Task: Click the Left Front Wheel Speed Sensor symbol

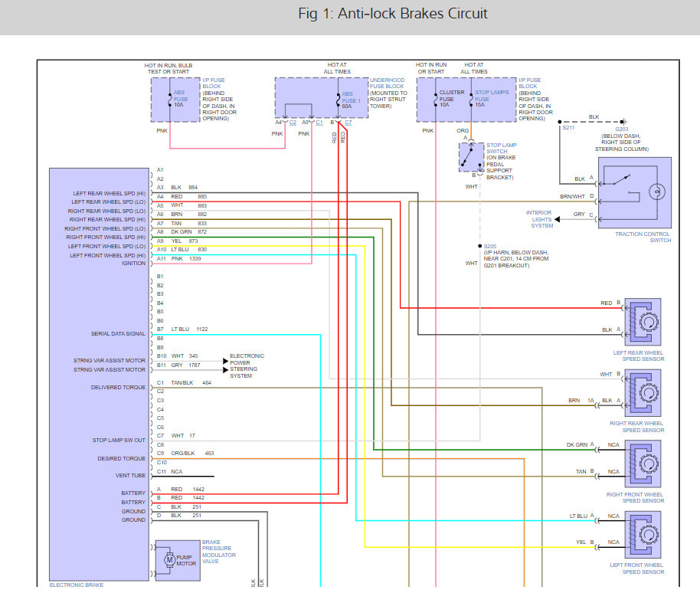Action: (643, 535)
